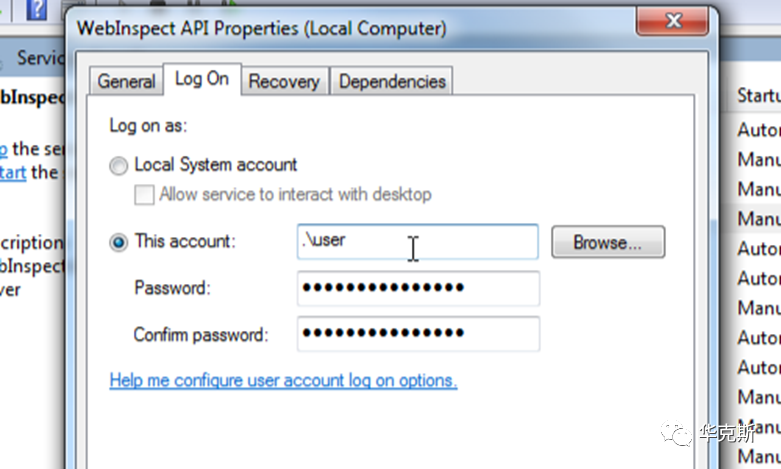The width and height of the screenshot is (781, 469).
Task: Go to the Dependencies tab
Action: [392, 82]
